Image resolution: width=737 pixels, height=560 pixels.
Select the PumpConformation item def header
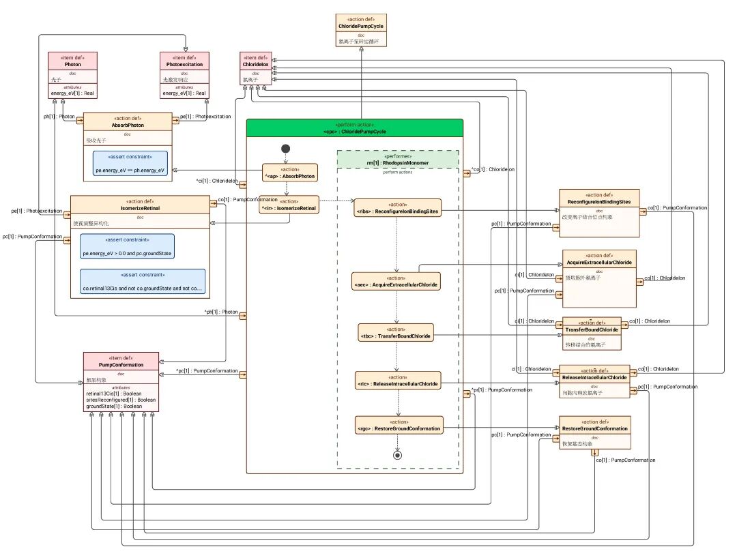(x=121, y=362)
